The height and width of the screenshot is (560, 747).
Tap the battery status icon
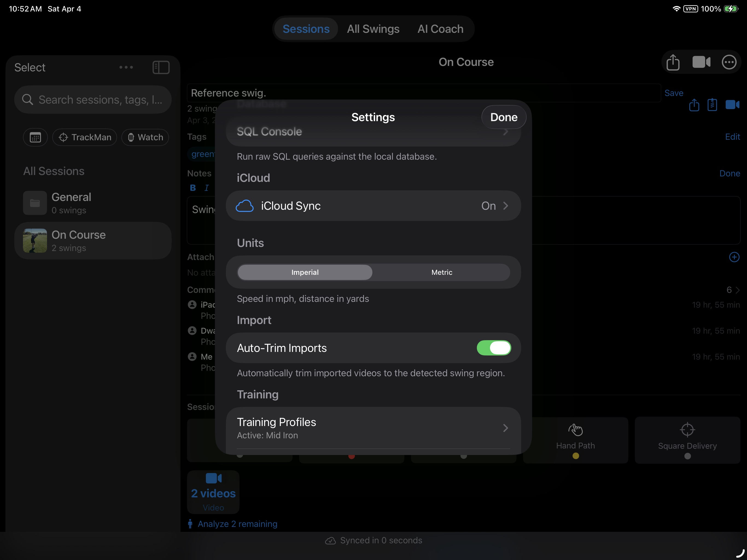coord(731,9)
